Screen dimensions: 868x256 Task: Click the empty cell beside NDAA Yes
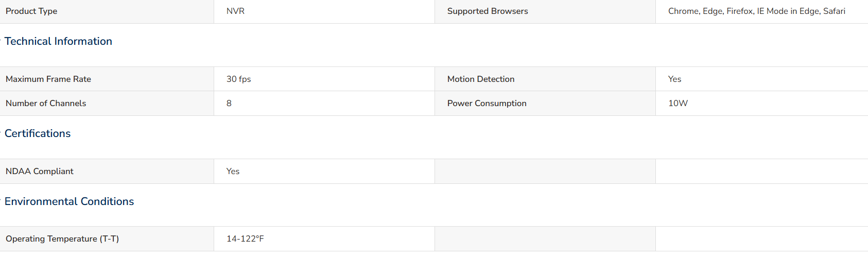545,171
